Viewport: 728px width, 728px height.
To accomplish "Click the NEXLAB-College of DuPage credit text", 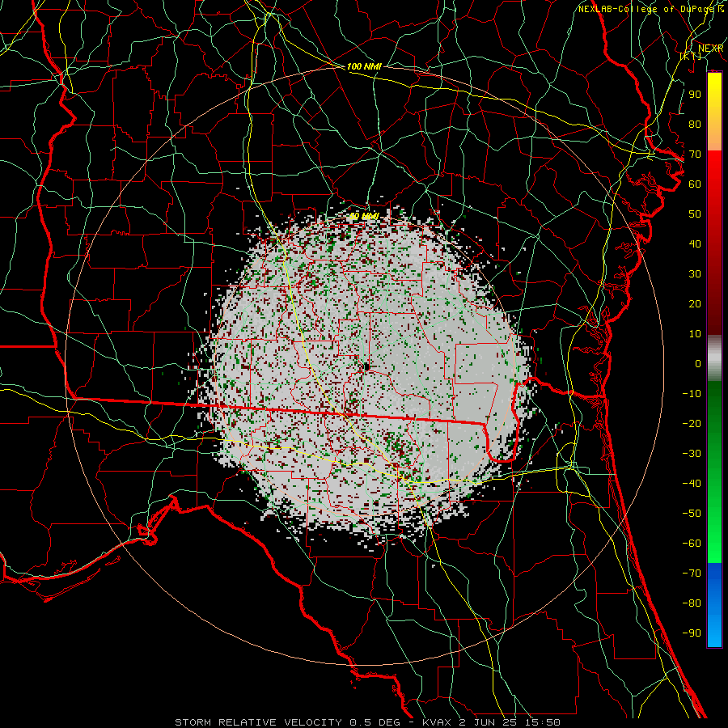I will [x=647, y=9].
